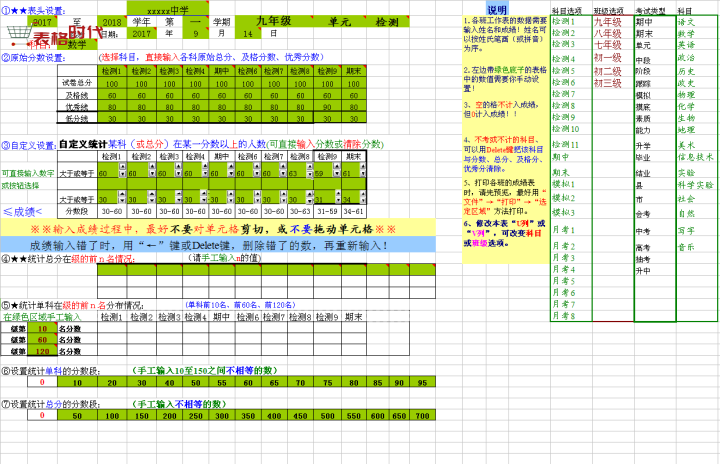Click 高考 in the 考试类型 list
Viewport: 720px width, 464px height.
pyautogui.click(x=643, y=246)
